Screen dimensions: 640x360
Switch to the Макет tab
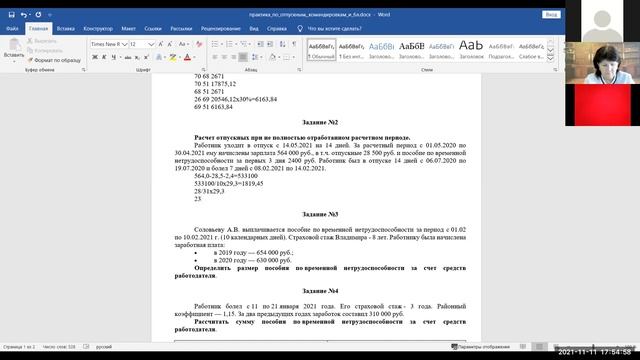click(128, 29)
